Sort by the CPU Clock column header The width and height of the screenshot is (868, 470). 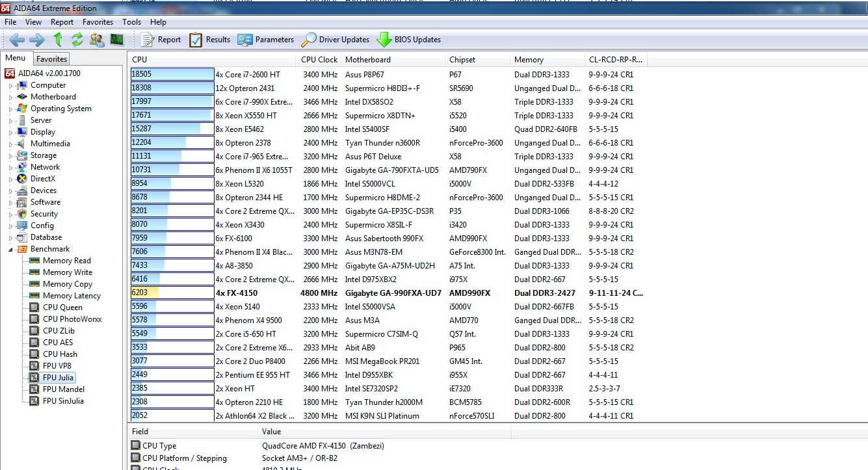(x=319, y=60)
